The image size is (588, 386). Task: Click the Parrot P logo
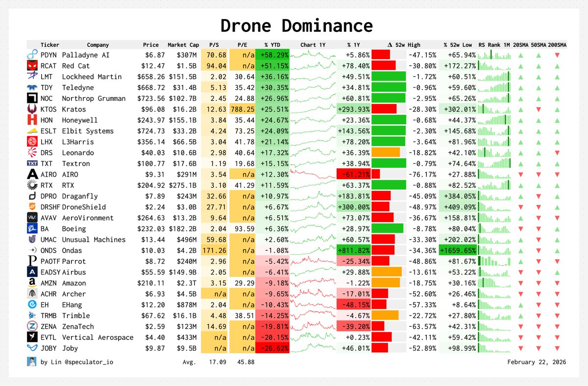(32, 261)
